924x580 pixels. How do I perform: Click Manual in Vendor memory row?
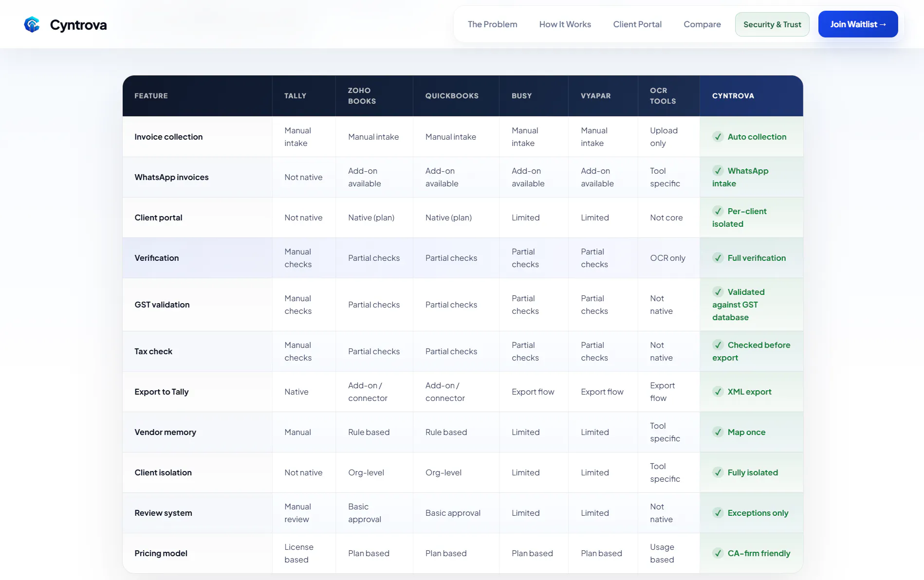[297, 432]
